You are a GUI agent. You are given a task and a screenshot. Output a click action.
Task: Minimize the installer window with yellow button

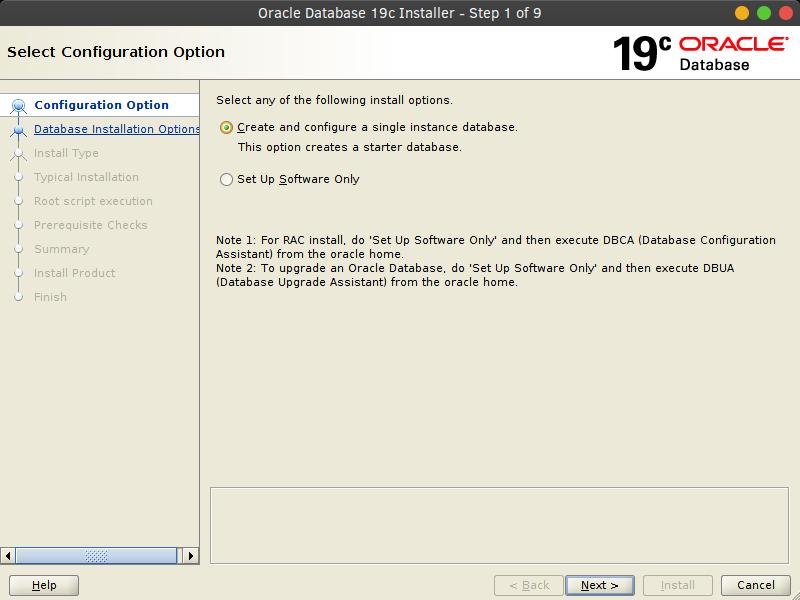742,13
